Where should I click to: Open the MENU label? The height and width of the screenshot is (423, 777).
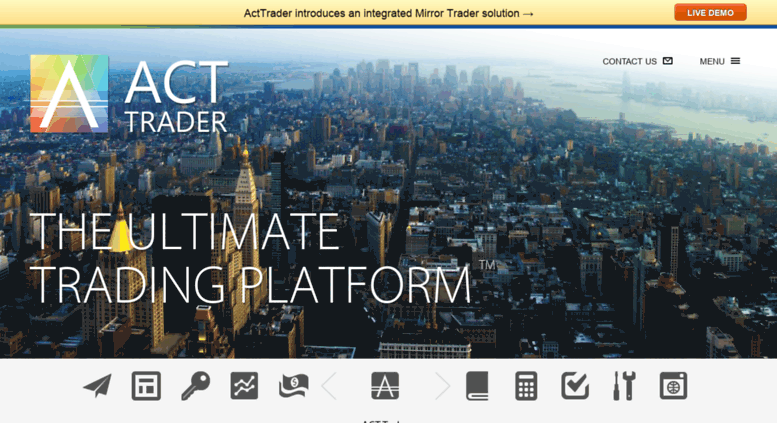point(712,61)
